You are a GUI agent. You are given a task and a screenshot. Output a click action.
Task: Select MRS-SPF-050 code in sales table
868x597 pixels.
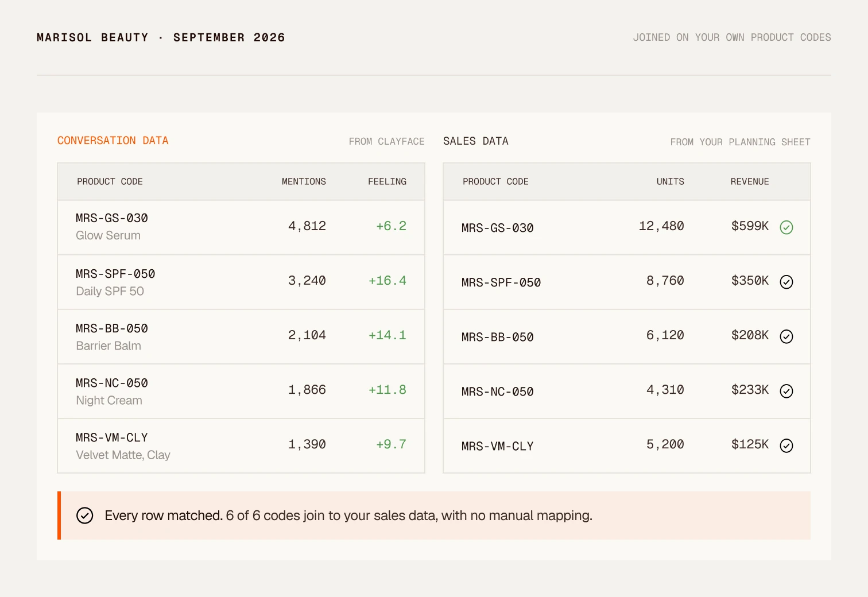[x=501, y=282]
